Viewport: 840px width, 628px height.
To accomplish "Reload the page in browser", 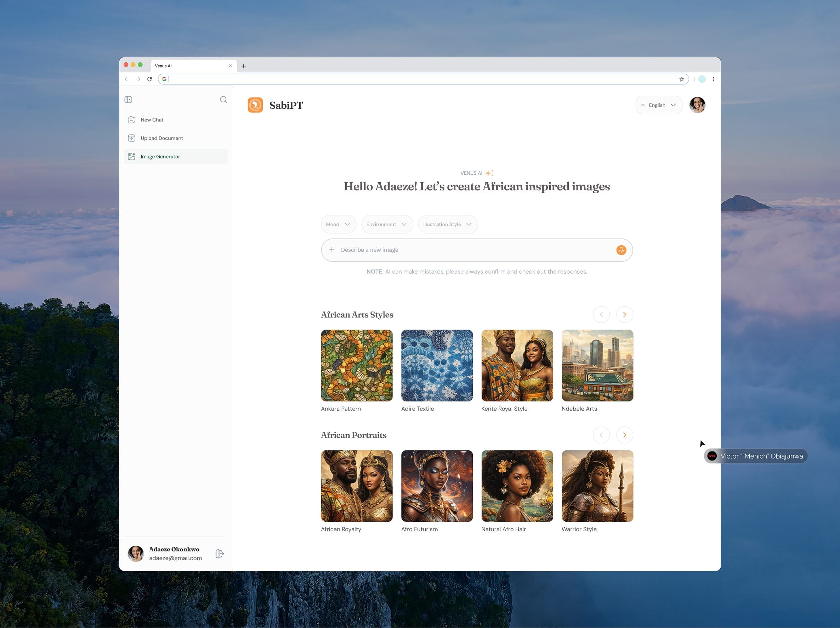I will 149,79.
